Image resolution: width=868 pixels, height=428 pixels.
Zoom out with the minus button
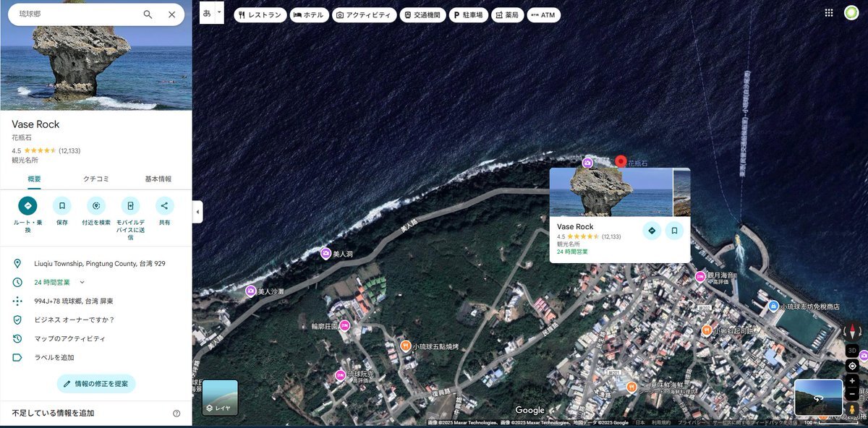[852, 394]
